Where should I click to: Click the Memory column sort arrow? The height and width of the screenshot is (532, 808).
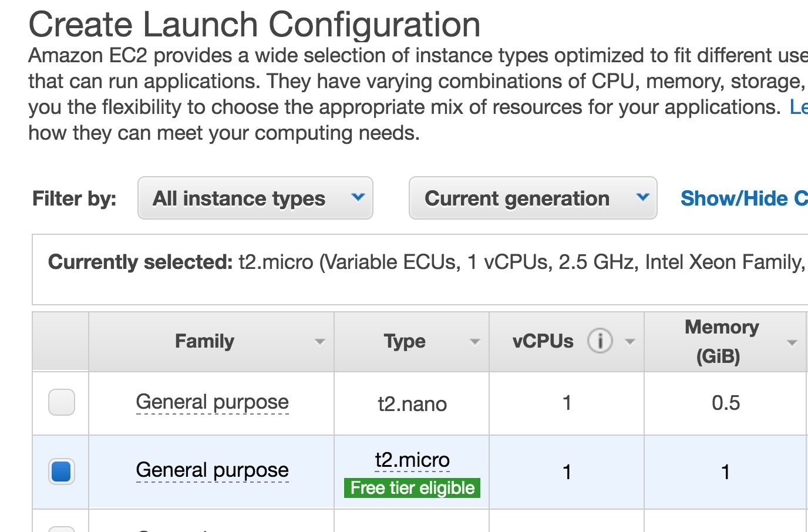point(792,343)
